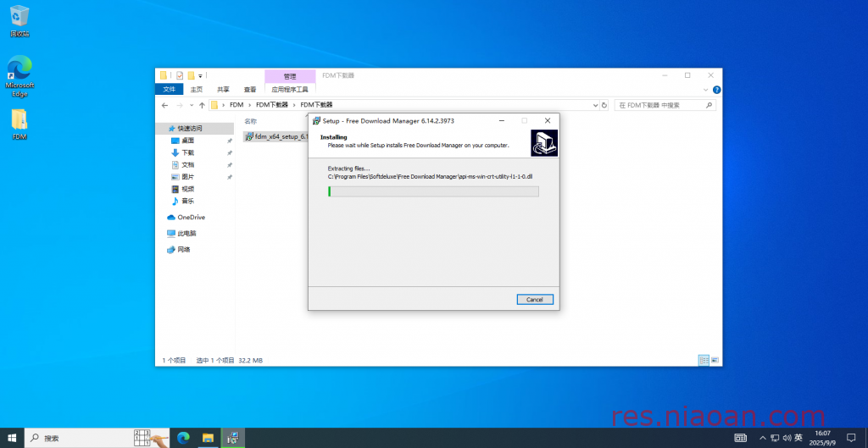
Task: Click FDM in the address bar breadcrumb
Action: coord(236,104)
